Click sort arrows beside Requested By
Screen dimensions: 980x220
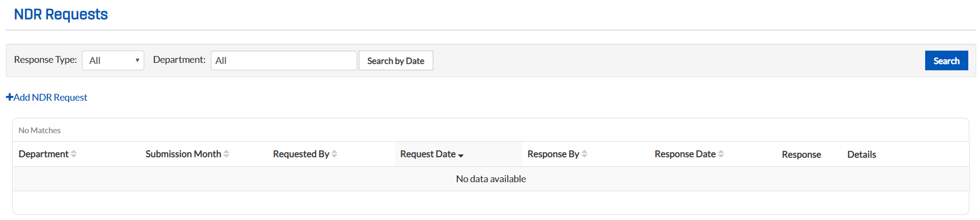tap(334, 154)
